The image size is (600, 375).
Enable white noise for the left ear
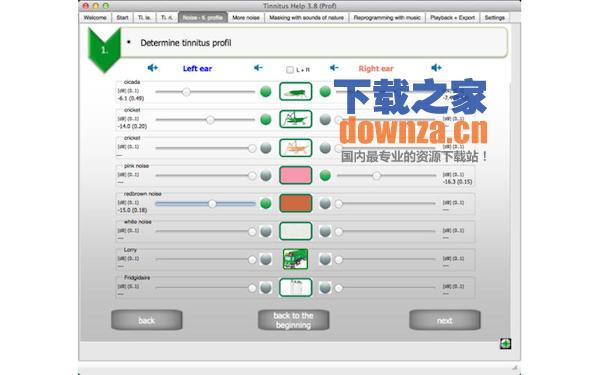click(266, 231)
